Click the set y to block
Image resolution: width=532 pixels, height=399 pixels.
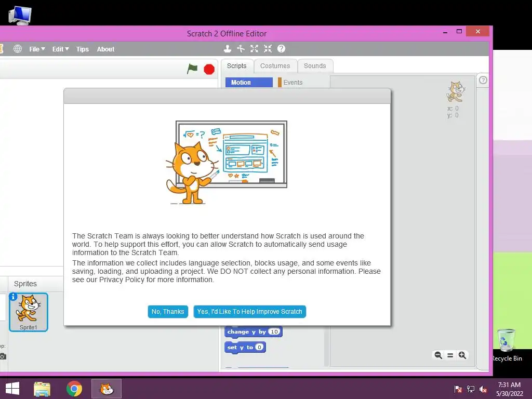[245, 348]
